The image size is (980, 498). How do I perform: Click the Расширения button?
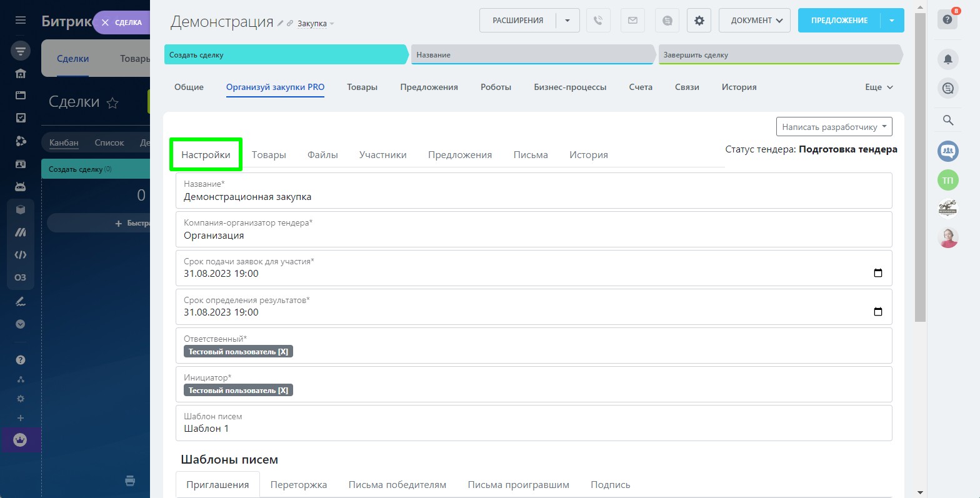pyautogui.click(x=517, y=21)
